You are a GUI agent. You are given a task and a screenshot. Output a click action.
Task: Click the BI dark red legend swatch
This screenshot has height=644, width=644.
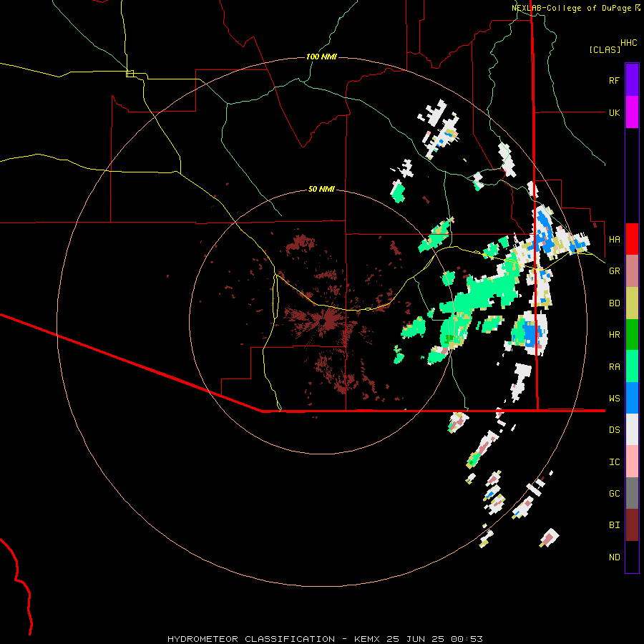pos(632,525)
